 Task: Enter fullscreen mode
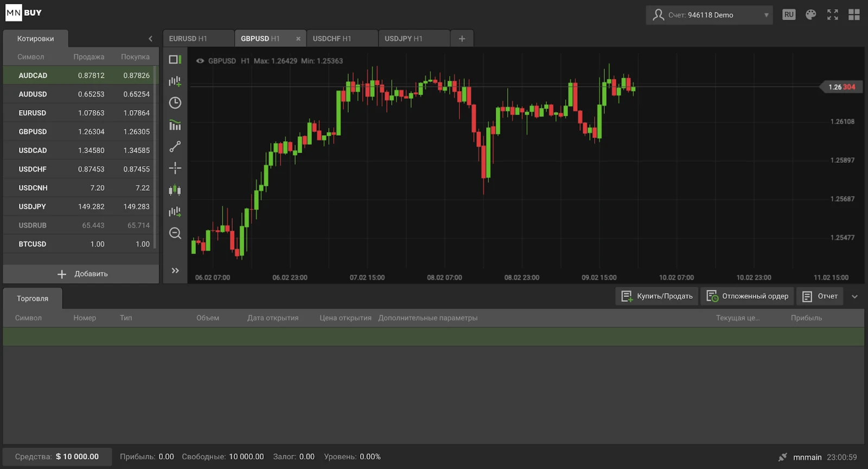pos(832,15)
